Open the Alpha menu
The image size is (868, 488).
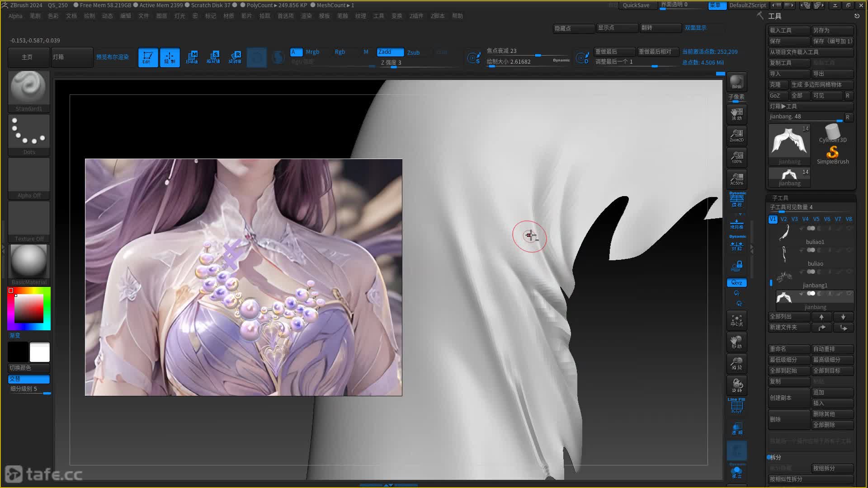click(x=15, y=16)
